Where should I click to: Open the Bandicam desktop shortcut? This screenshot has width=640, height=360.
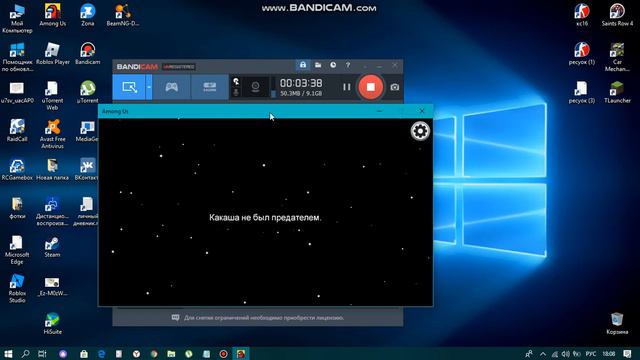tap(87, 53)
